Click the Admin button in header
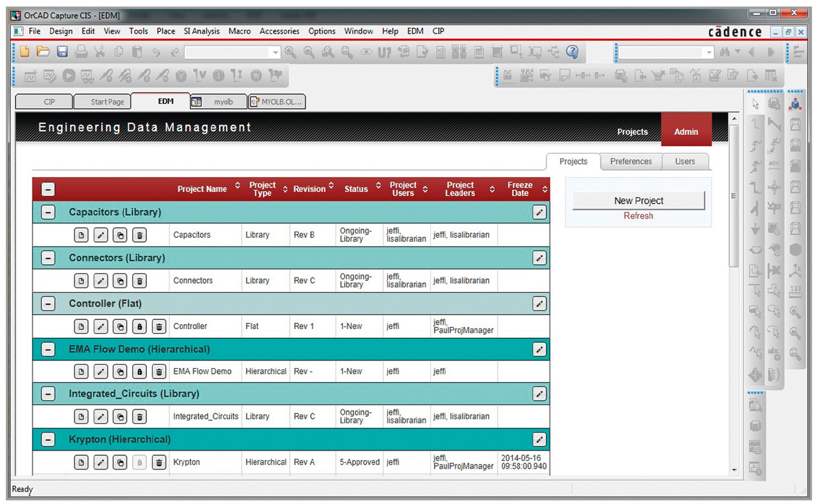 (x=686, y=130)
